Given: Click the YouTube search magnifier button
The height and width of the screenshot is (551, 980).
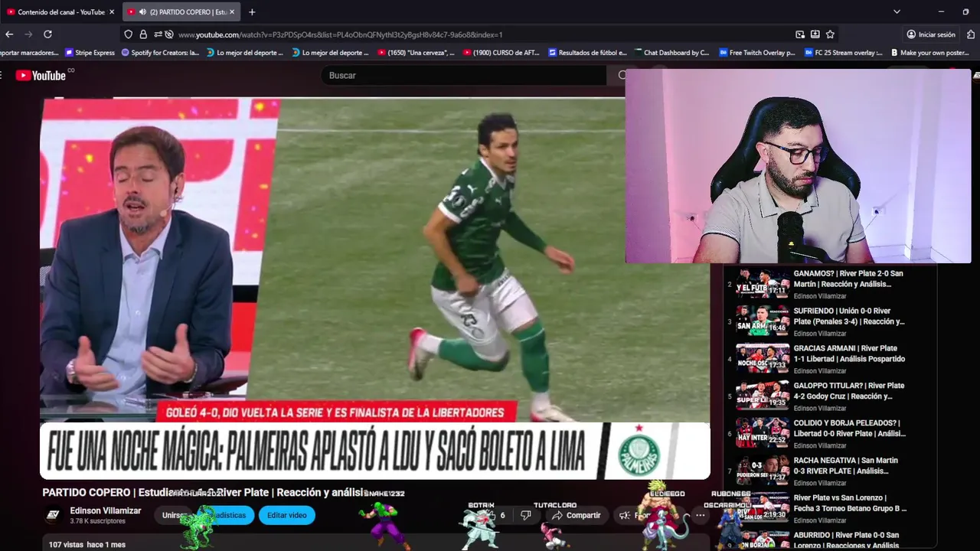Looking at the screenshot, I should click(x=622, y=75).
